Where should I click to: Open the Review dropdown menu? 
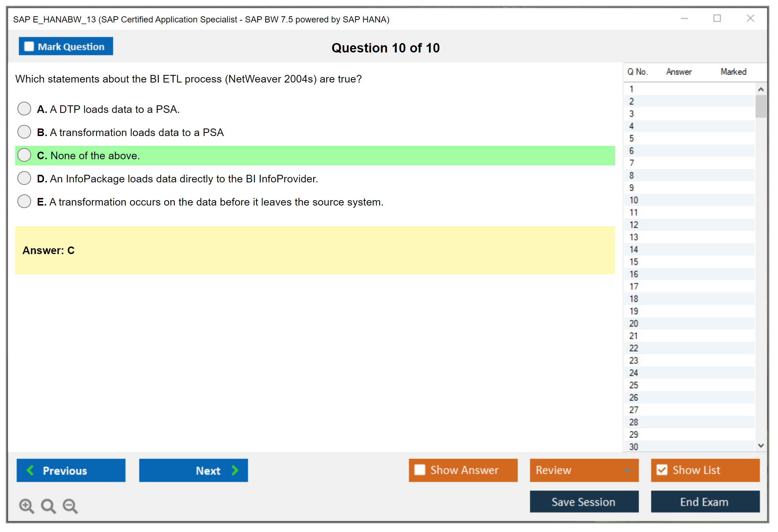tap(628, 470)
